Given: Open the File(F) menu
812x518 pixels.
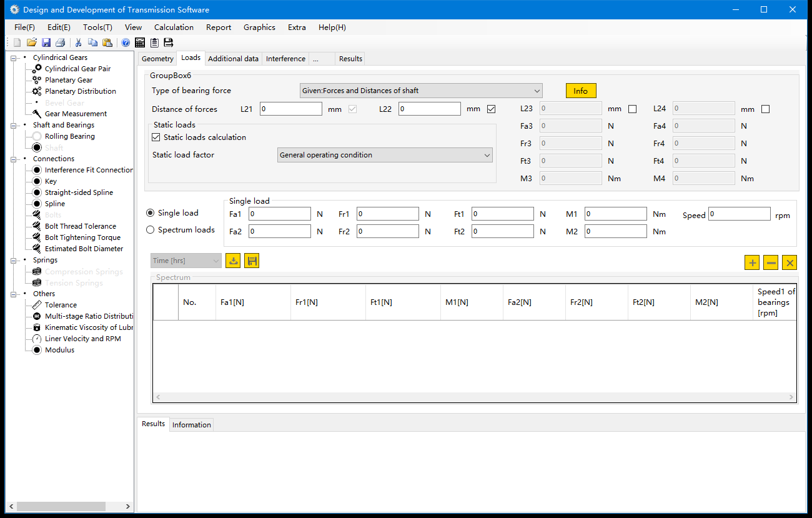Looking at the screenshot, I should pyautogui.click(x=25, y=27).
